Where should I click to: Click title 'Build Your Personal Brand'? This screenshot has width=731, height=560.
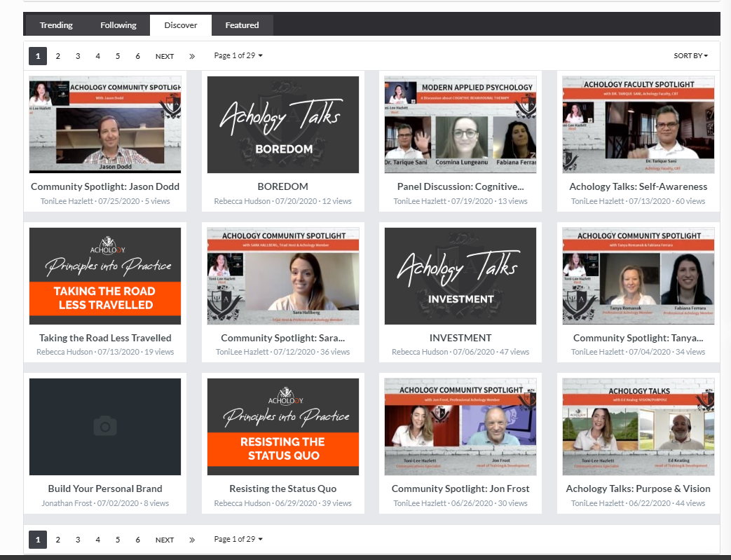(105, 489)
